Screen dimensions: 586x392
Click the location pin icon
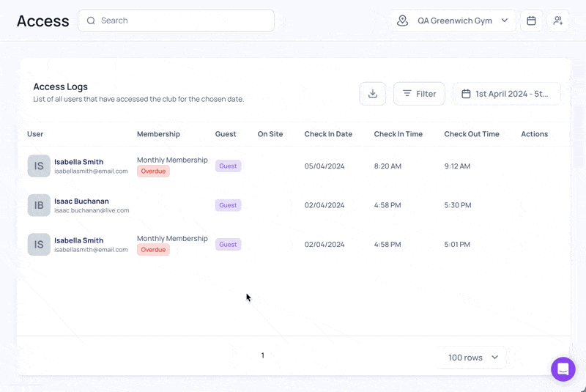click(402, 21)
